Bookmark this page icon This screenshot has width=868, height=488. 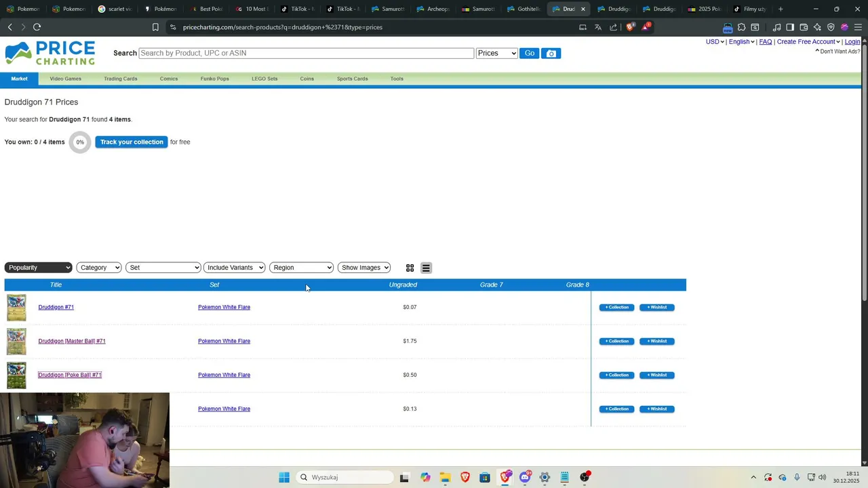[155, 27]
